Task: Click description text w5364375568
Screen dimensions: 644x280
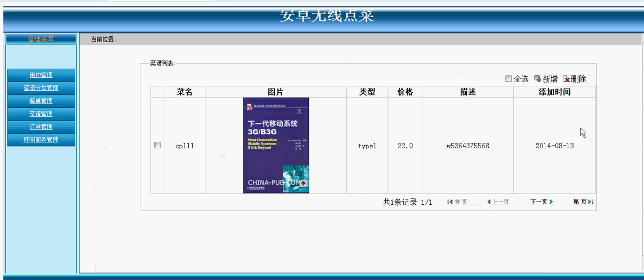Action: (468, 146)
